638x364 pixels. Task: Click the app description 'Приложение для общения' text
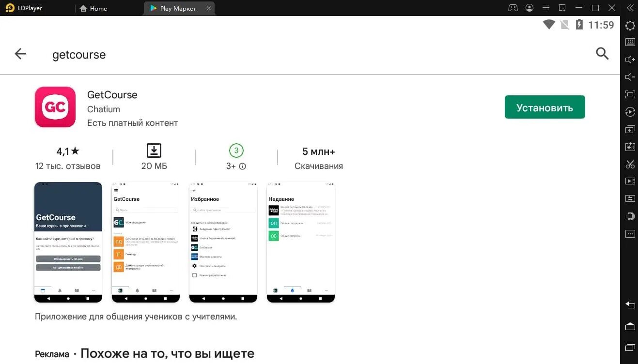136,317
